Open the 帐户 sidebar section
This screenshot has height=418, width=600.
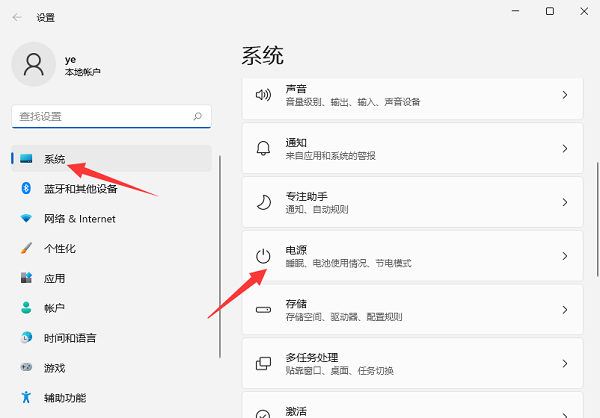point(54,308)
